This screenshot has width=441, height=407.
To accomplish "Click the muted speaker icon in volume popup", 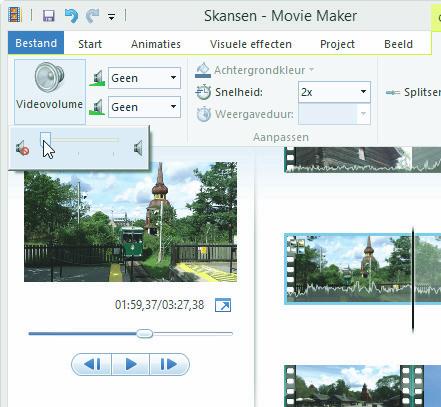I will pyautogui.click(x=23, y=148).
